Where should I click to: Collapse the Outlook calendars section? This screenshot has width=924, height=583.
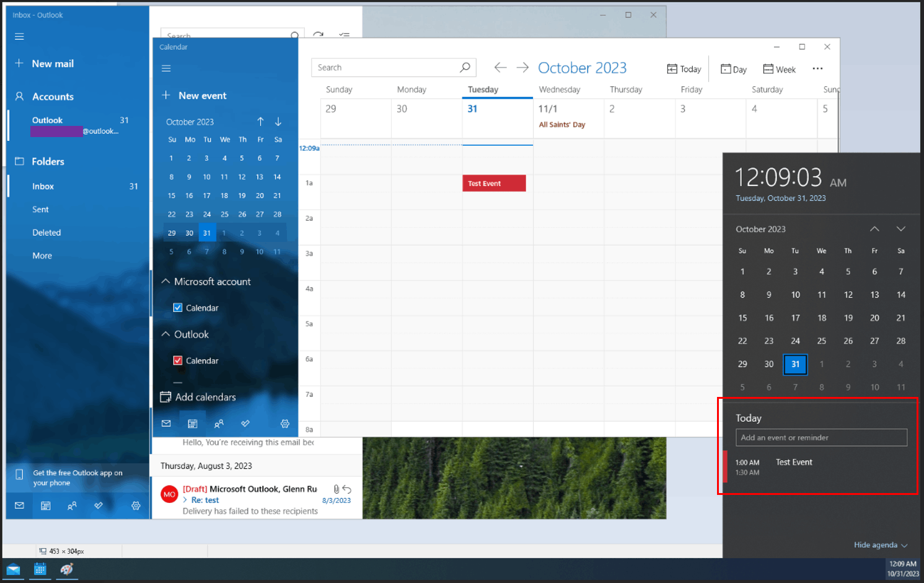(165, 334)
